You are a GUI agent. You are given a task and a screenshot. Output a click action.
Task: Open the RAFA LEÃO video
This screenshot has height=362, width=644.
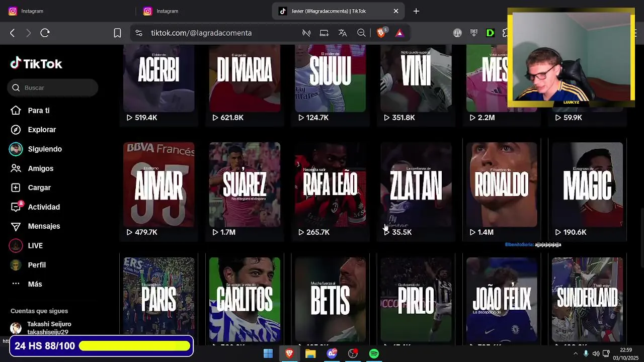tap(331, 185)
